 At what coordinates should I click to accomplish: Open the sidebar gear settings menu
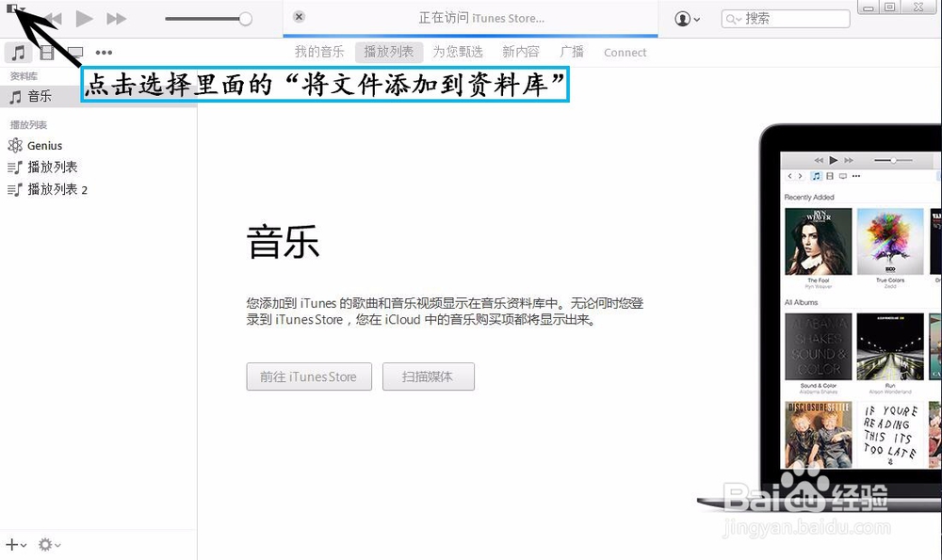click(49, 545)
